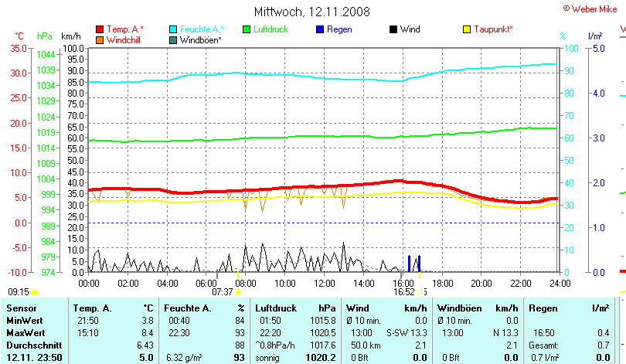Click the 24:00 time axis label

click(x=560, y=284)
